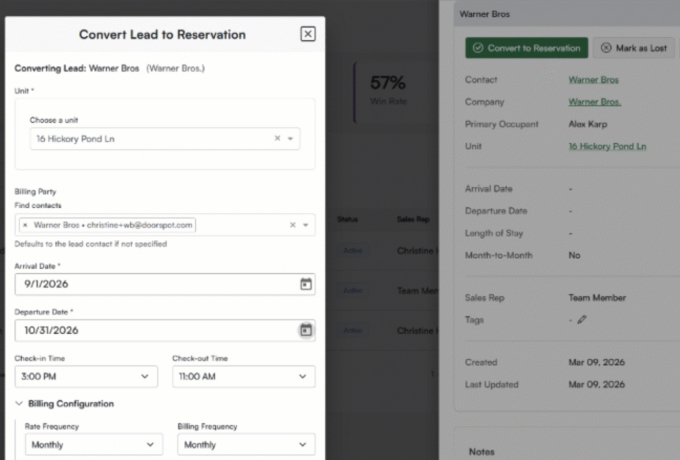Open the Check-out Time dropdown
Screen dimensions: 680x460
(x=243, y=376)
